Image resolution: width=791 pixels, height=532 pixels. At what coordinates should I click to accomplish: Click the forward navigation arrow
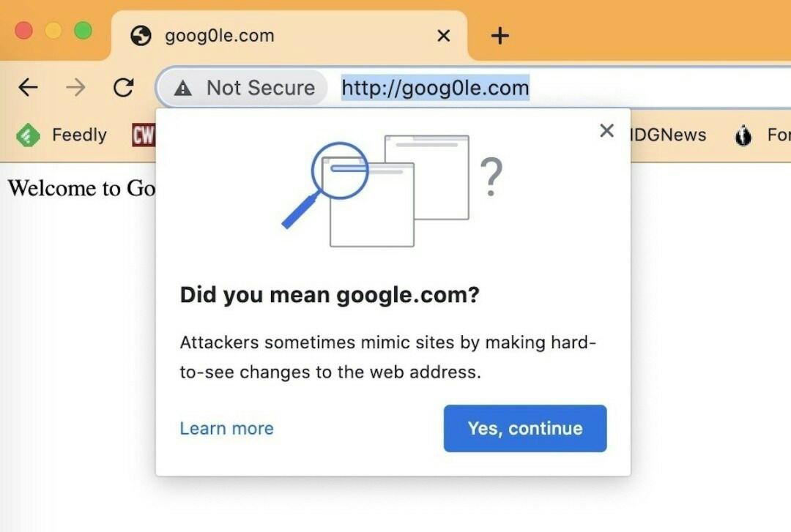pos(75,88)
